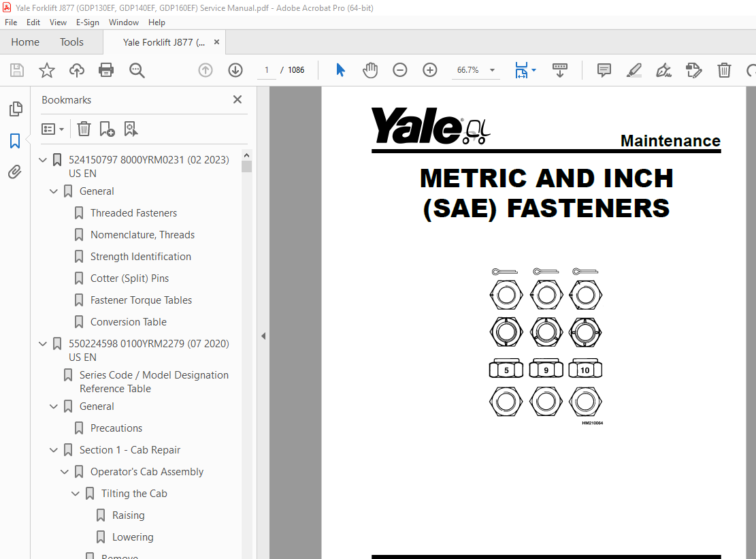
Task: Open the find text magnifier
Action: (137, 70)
